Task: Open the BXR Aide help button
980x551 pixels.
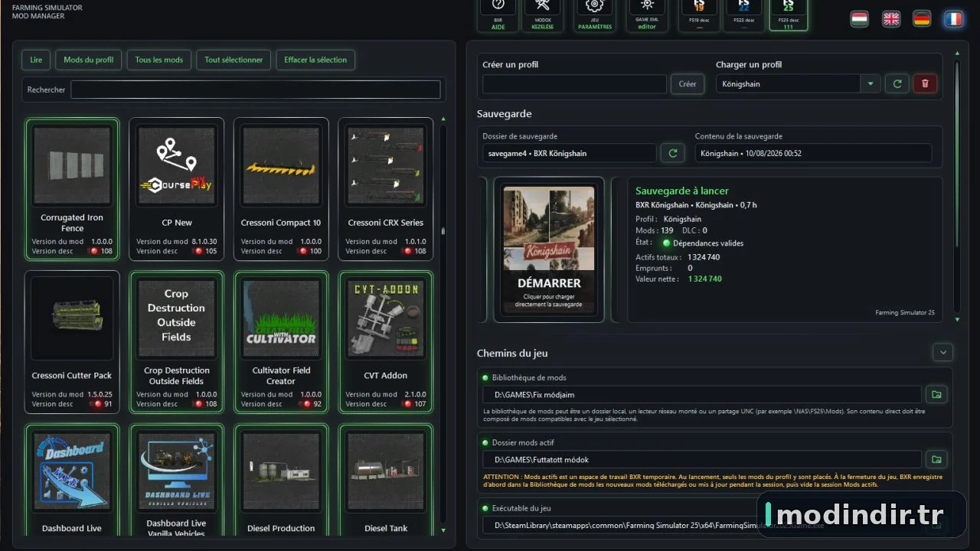Action: tap(498, 14)
